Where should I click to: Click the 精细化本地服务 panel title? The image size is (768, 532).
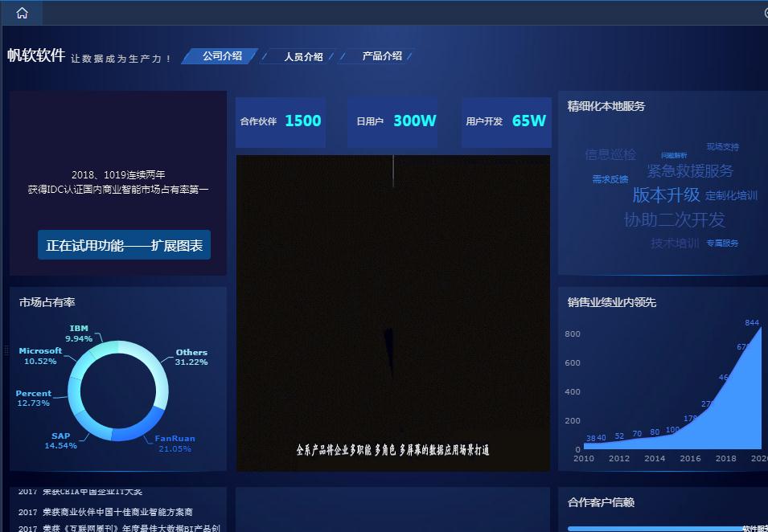[606, 106]
